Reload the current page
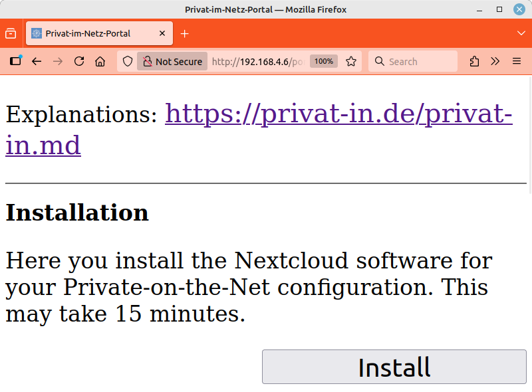This screenshot has width=532, height=392. pos(79,61)
